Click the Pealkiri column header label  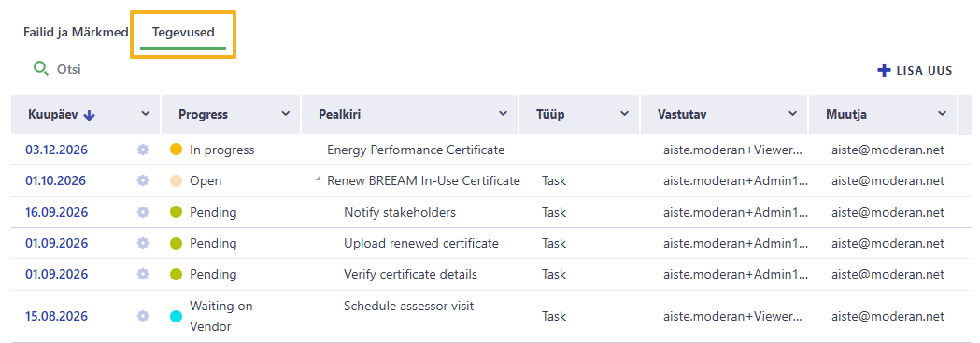tap(339, 114)
